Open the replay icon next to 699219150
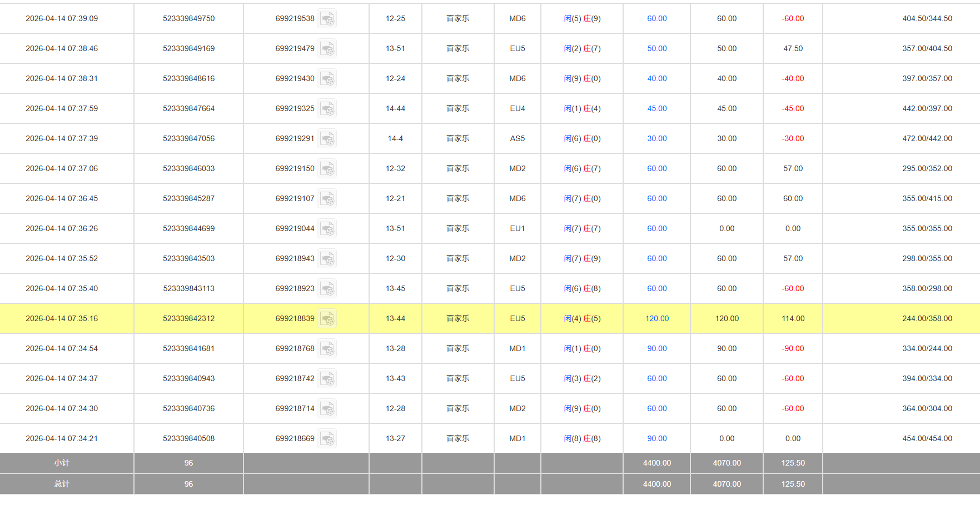The height and width of the screenshot is (505, 980). (327, 169)
